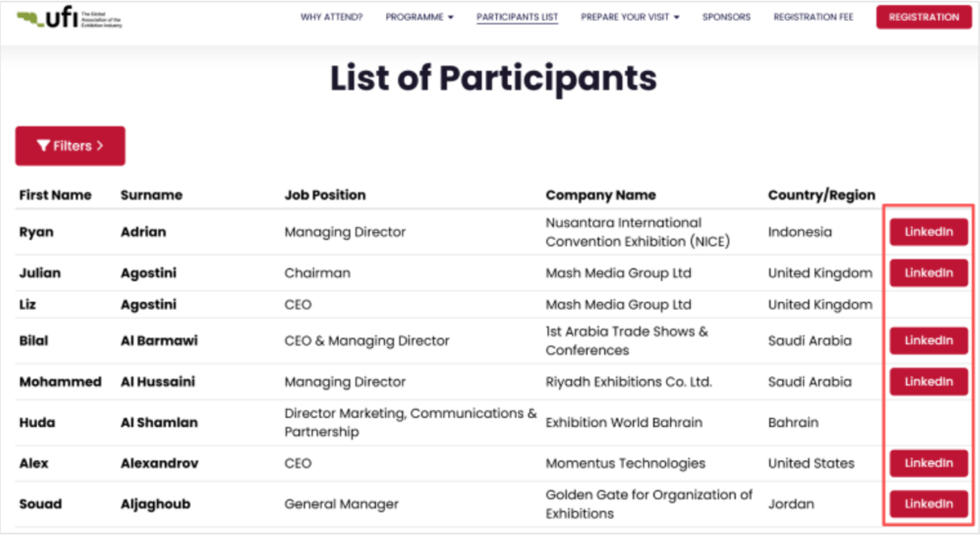Click the Company Name column header
This screenshot has width=980, height=535.
pos(600,195)
